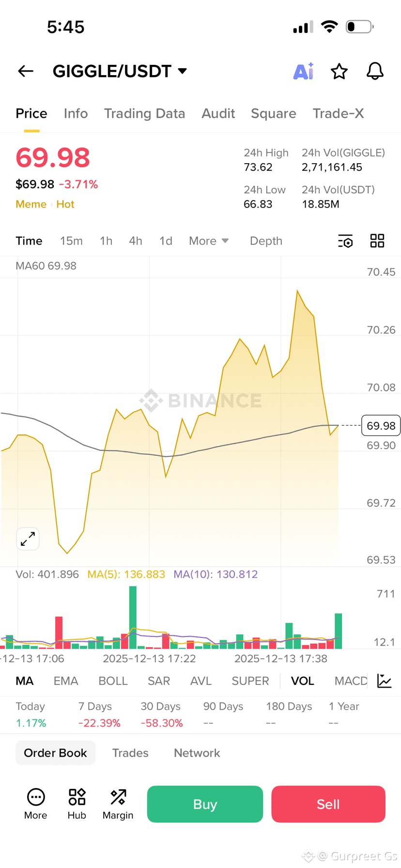Tap the 24h High 73.62 value
The image size is (401, 868).
[x=258, y=167]
